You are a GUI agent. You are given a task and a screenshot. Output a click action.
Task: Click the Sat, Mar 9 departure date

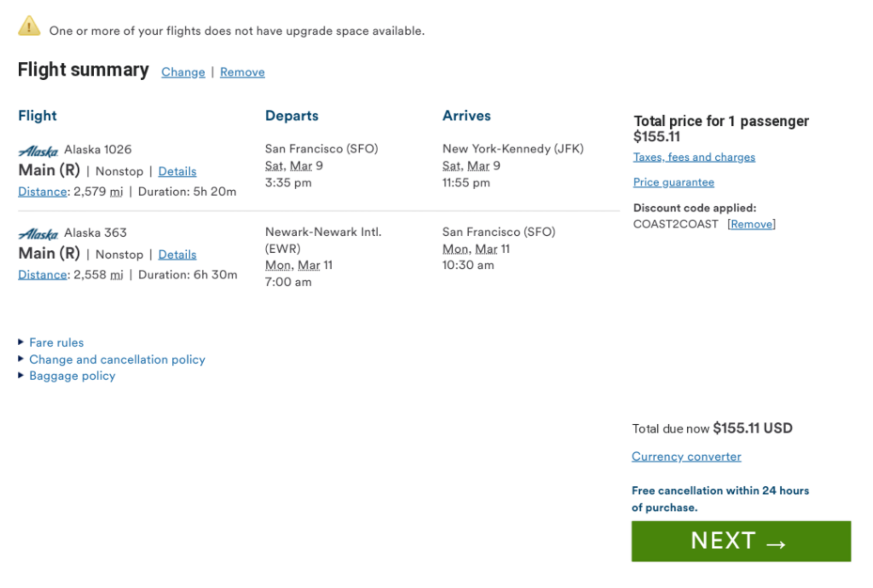pos(294,166)
